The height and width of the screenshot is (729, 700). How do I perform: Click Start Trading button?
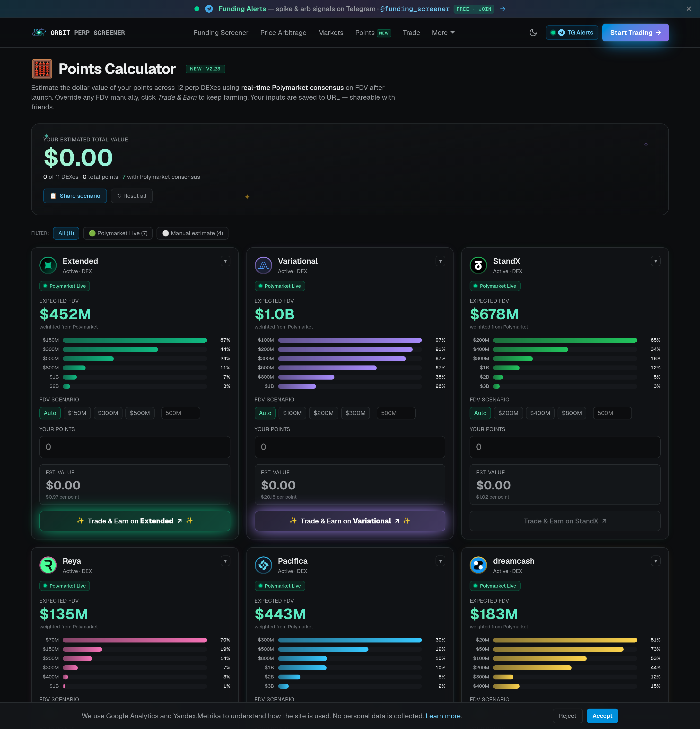635,33
